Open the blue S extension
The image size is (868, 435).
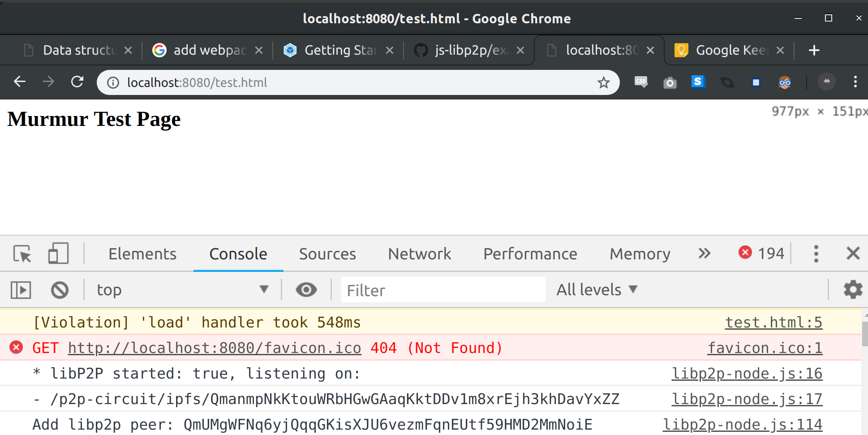[x=698, y=82]
